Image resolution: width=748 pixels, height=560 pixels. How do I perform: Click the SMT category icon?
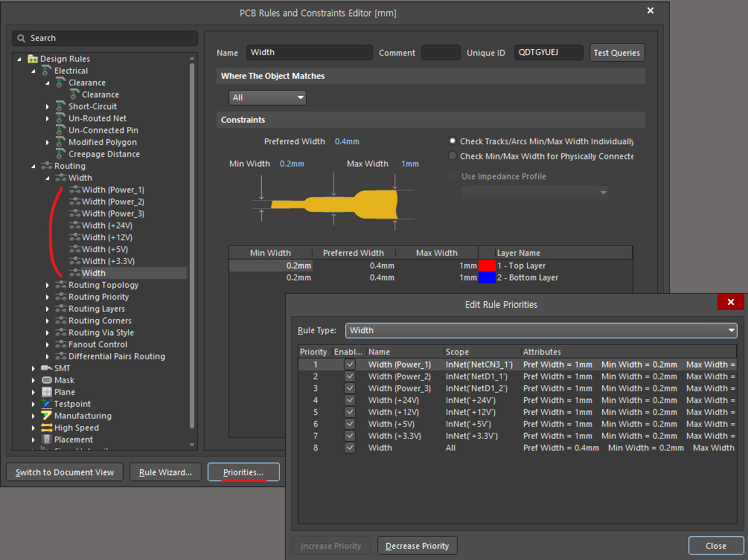click(46, 368)
